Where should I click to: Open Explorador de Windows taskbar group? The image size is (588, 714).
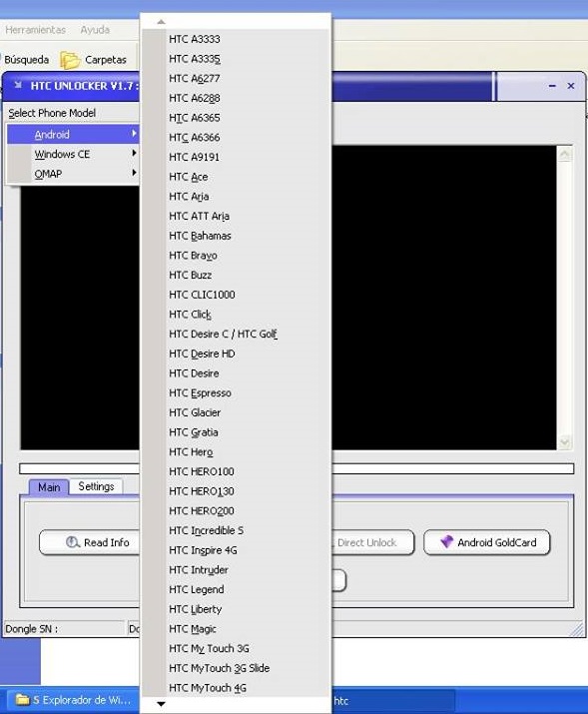pyautogui.click(x=73, y=700)
